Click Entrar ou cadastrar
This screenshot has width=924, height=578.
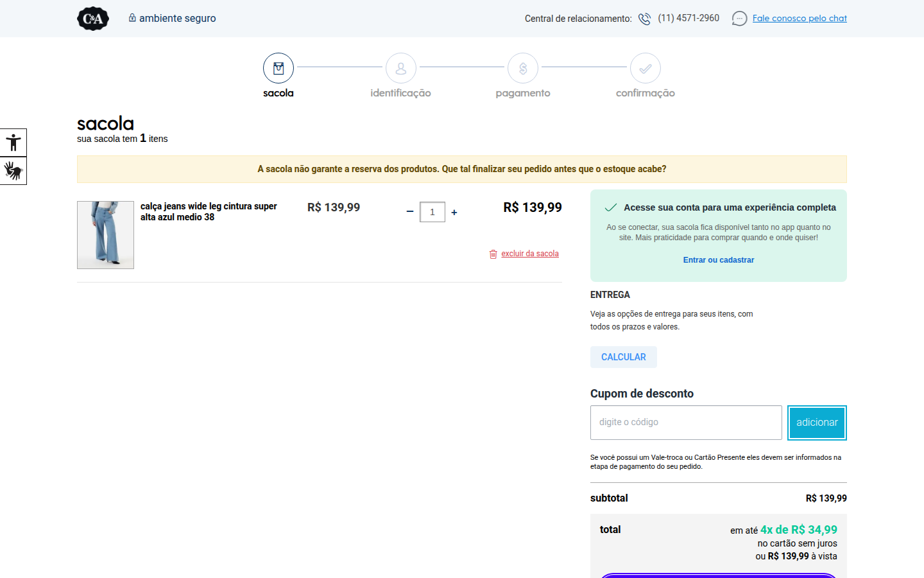pos(719,260)
